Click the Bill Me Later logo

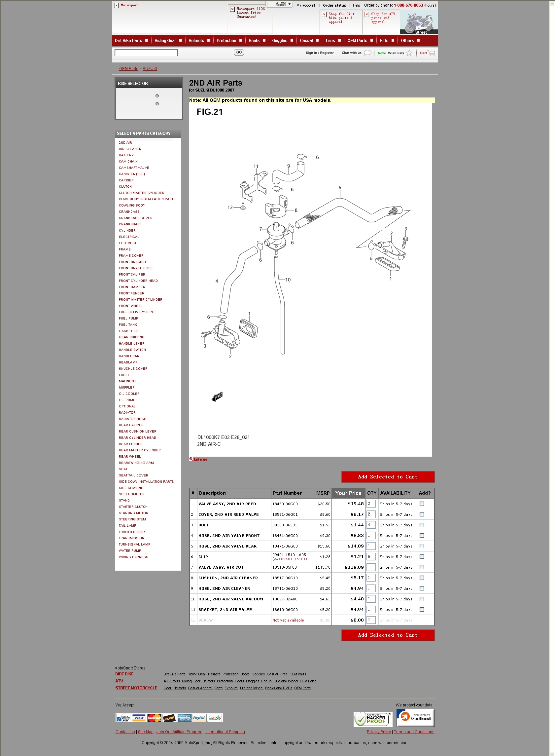click(123, 718)
